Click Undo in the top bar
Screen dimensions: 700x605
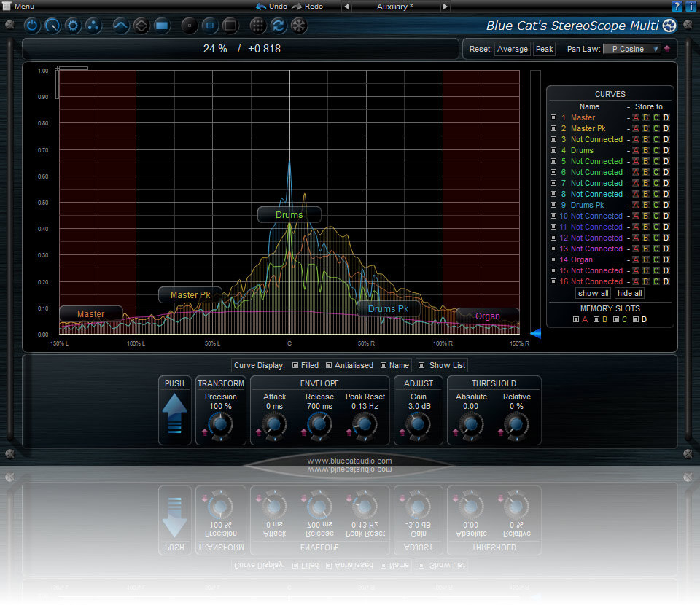271,6
